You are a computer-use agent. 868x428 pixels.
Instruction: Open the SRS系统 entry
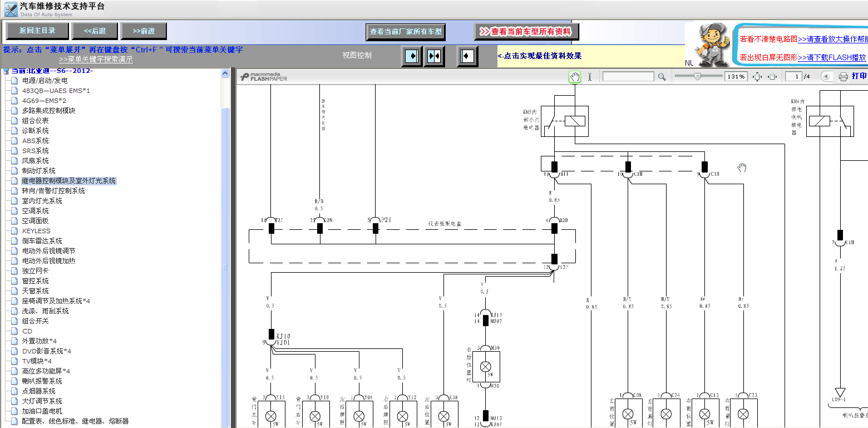coord(35,151)
